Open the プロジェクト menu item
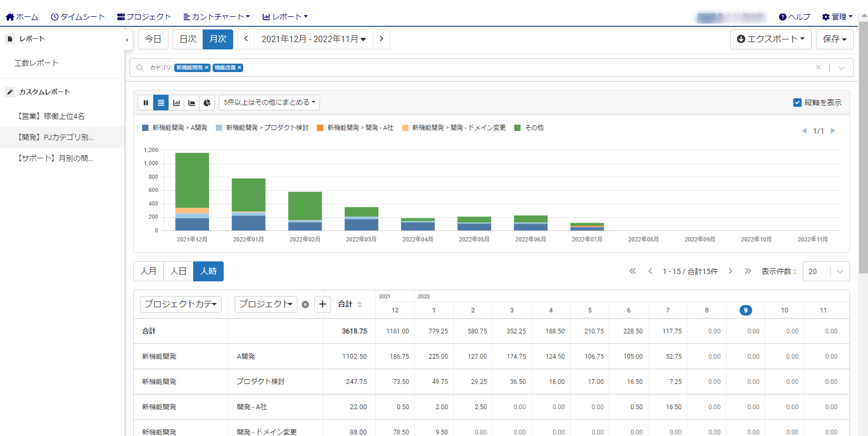 click(144, 17)
